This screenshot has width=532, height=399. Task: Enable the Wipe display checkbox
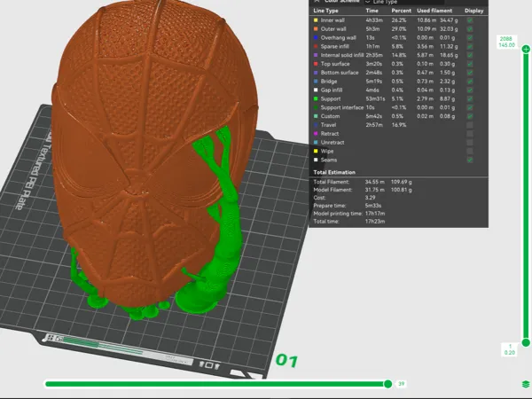[x=470, y=151]
